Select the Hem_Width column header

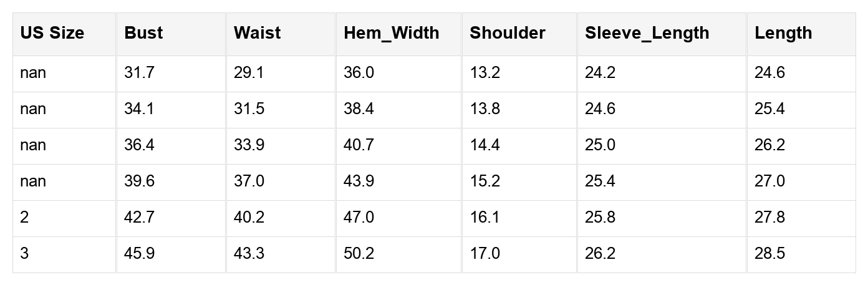[x=391, y=33]
